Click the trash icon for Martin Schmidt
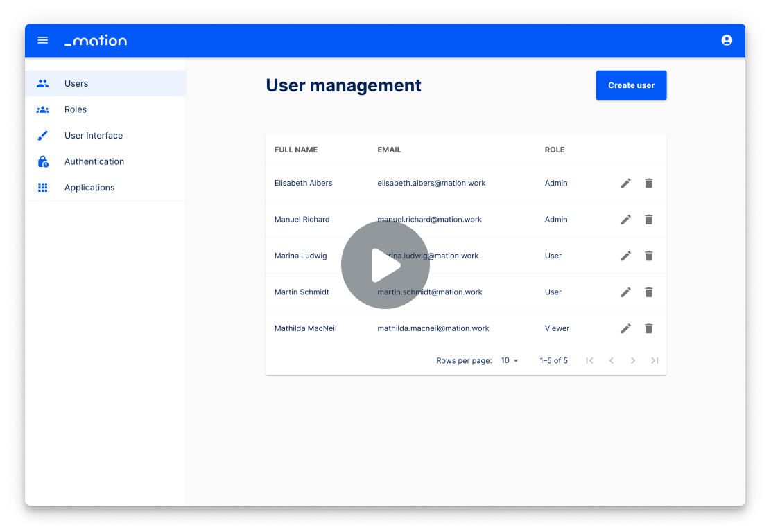This screenshot has height=532, width=771. (x=648, y=292)
